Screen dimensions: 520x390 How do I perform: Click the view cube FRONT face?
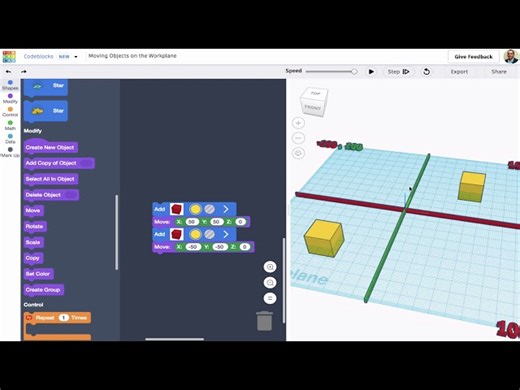[313, 108]
